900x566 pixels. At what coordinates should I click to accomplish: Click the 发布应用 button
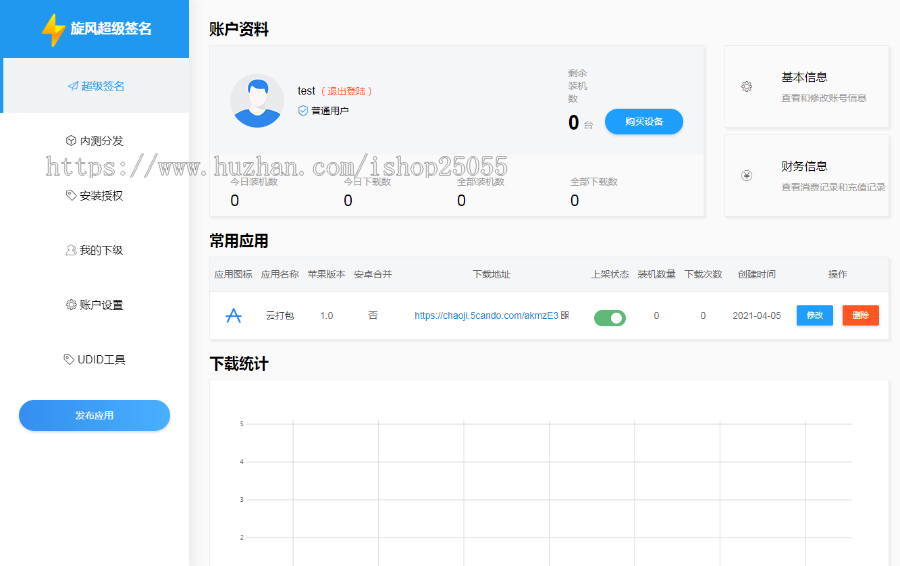94,415
